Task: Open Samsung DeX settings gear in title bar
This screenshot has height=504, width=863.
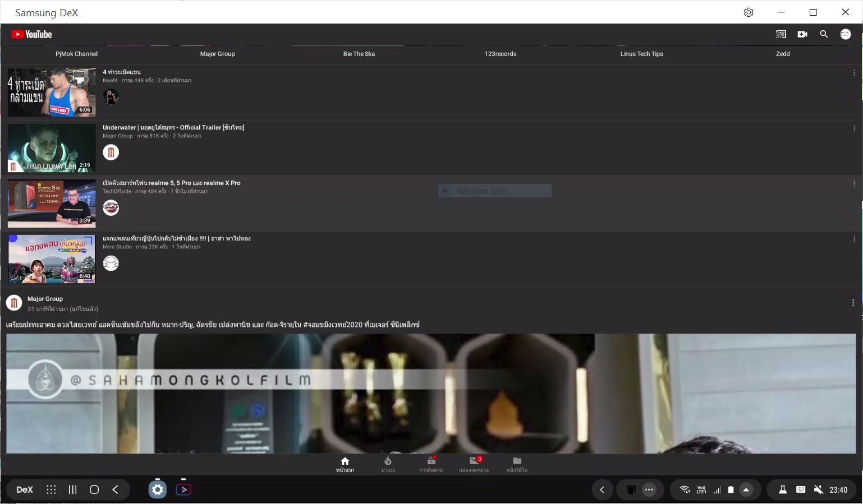Action: pos(749,12)
